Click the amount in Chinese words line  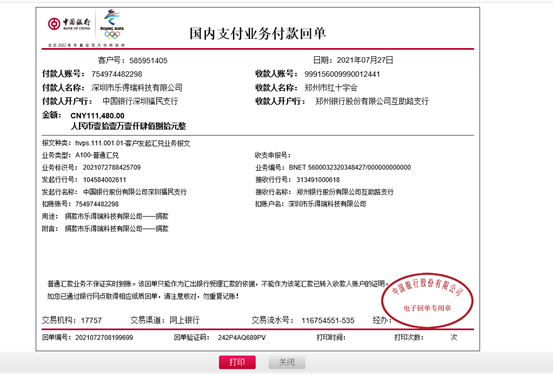point(128,126)
